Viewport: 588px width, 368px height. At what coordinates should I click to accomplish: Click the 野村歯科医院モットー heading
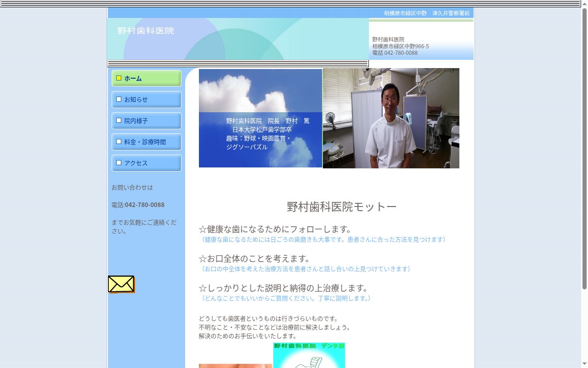coord(342,207)
